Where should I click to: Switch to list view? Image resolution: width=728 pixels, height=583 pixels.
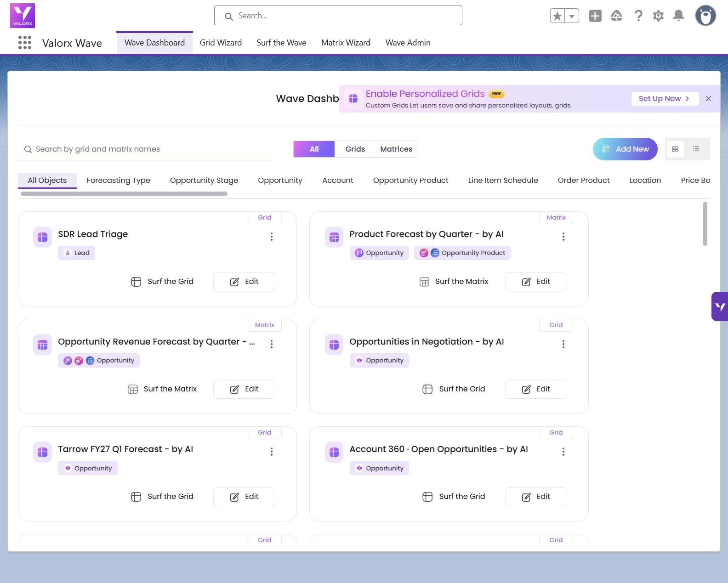[696, 149]
